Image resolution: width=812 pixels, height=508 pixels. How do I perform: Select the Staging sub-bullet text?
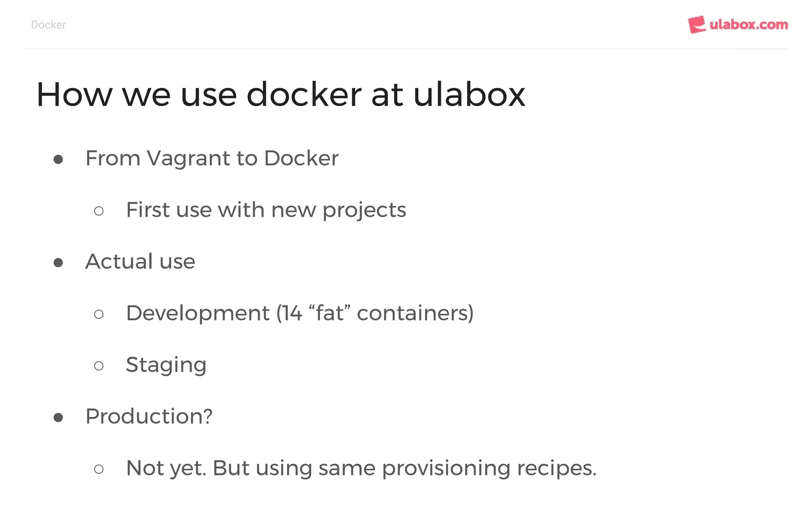[166, 365]
